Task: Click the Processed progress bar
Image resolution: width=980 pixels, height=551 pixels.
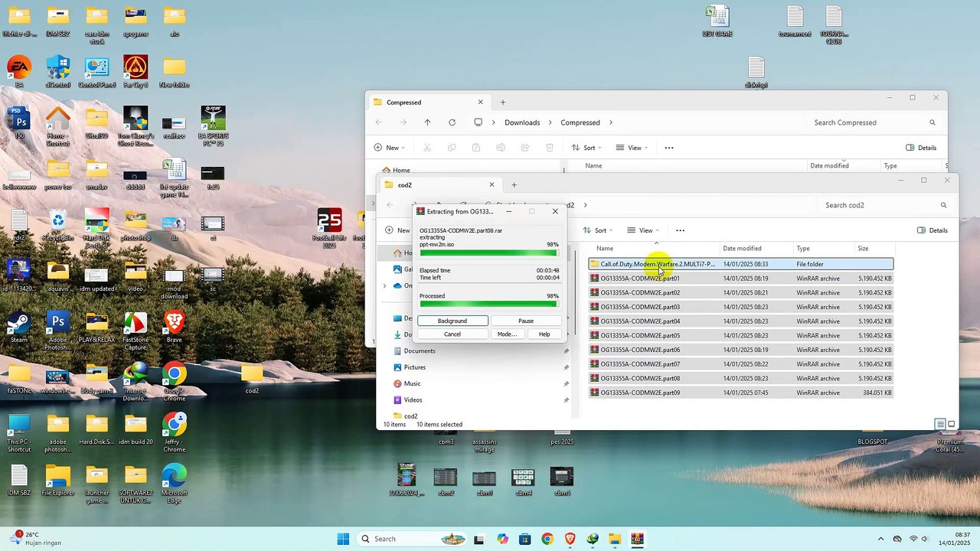Action: pyautogui.click(x=488, y=305)
